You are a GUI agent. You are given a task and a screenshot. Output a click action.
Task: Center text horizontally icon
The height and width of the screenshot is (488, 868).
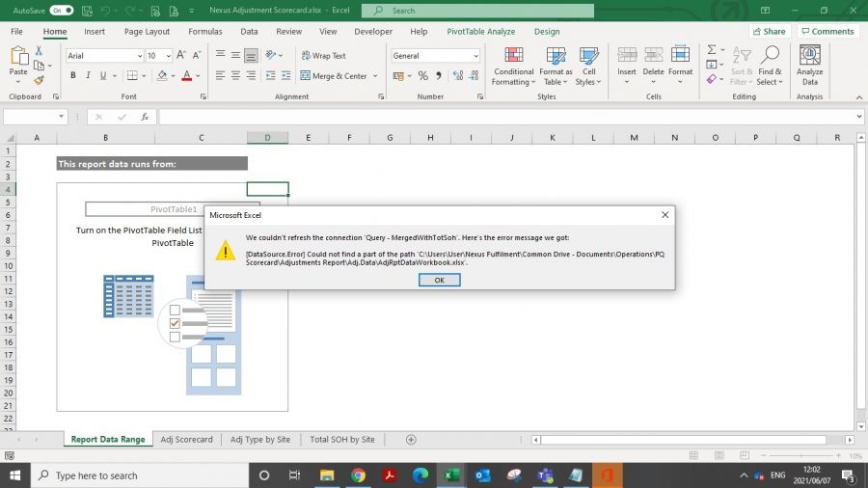tap(236, 76)
